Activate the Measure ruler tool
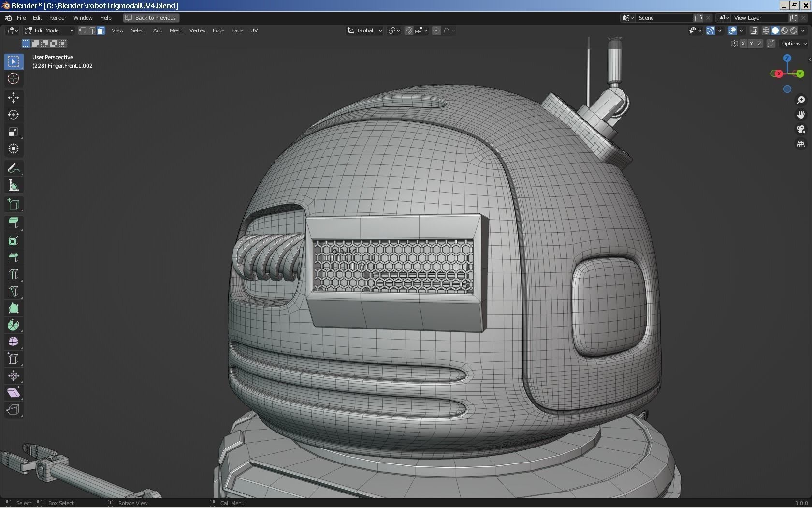Image resolution: width=812 pixels, height=508 pixels. [x=14, y=185]
